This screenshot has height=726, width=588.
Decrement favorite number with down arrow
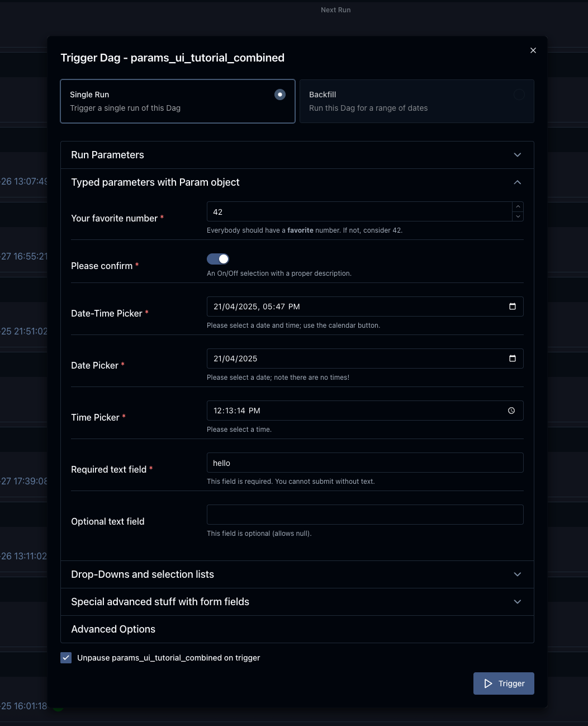[518, 216]
